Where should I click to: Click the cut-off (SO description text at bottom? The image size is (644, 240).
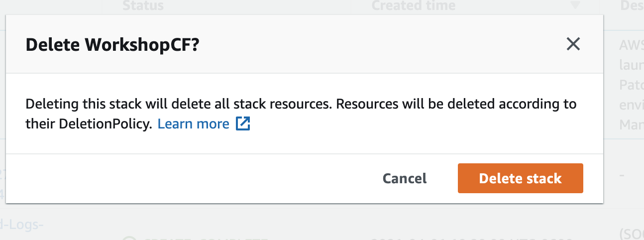pyautogui.click(x=632, y=234)
